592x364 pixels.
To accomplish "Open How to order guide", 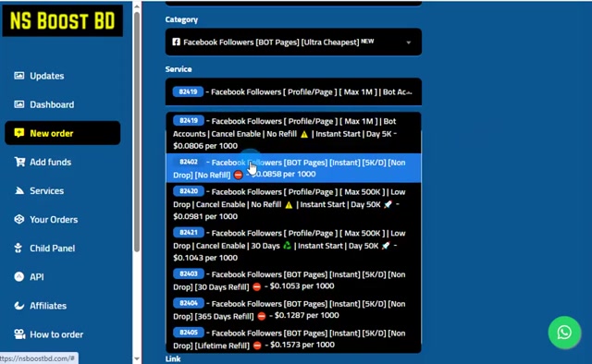I will [x=56, y=334].
